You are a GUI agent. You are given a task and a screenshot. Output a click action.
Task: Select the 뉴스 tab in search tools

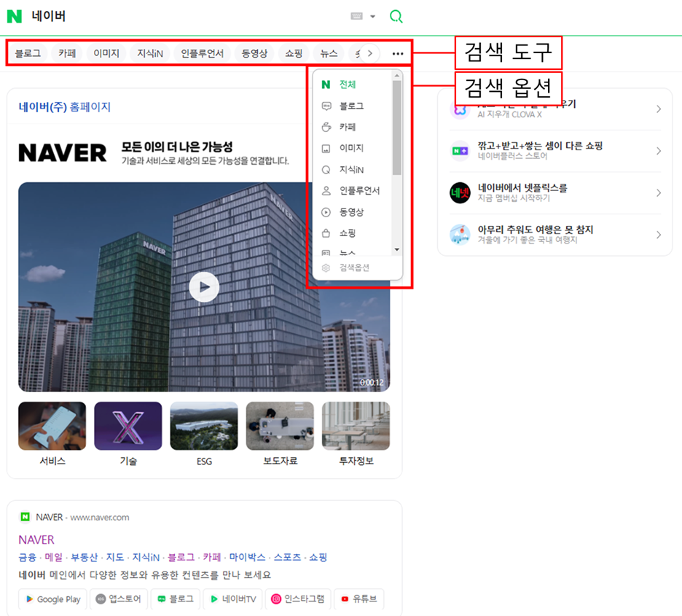(x=329, y=53)
